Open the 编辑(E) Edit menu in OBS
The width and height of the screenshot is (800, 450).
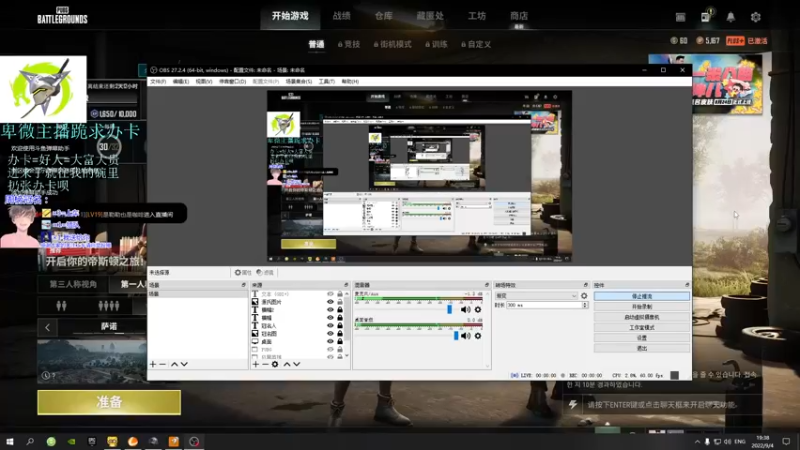tap(181, 82)
